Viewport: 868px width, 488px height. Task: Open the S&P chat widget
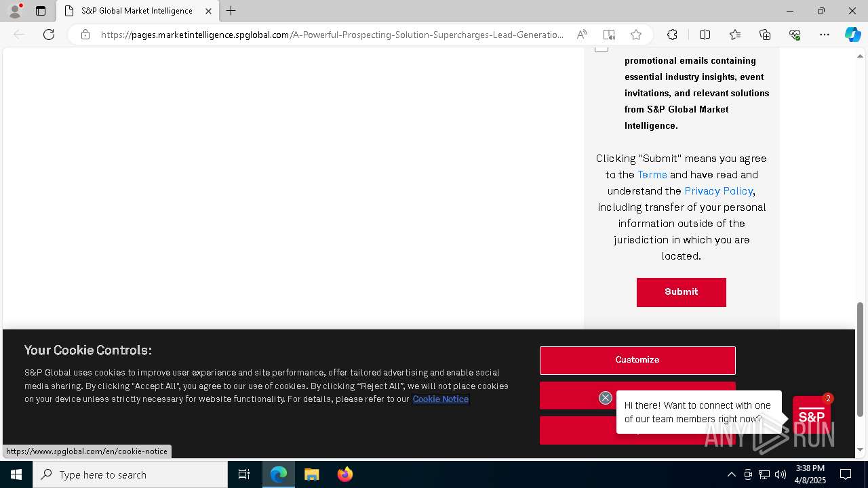812,415
